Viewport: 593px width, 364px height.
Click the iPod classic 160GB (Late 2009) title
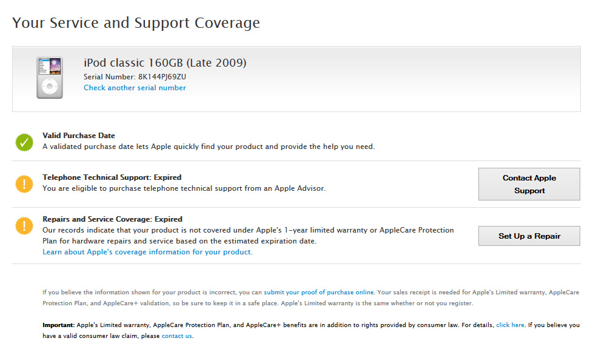coord(165,63)
